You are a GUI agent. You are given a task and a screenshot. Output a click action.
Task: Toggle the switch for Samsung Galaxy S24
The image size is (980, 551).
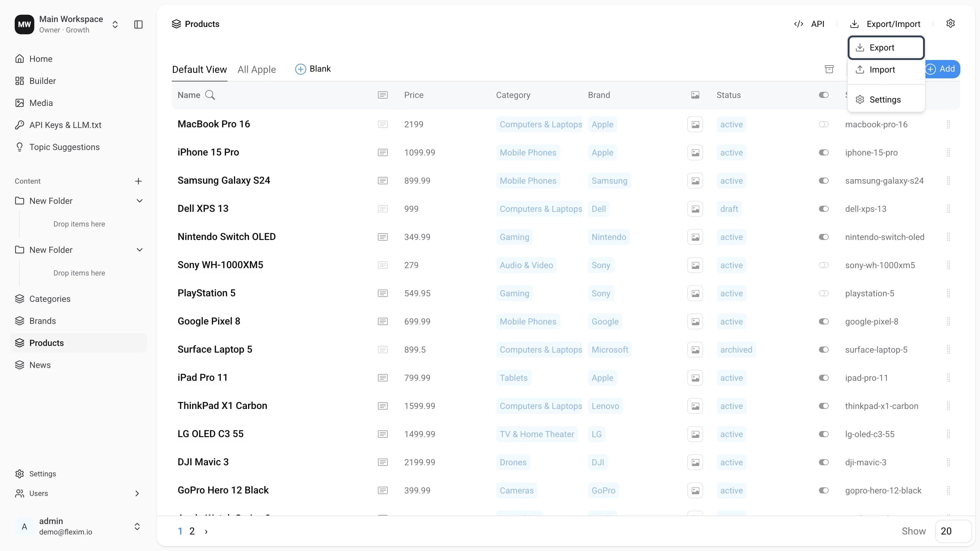click(x=824, y=181)
